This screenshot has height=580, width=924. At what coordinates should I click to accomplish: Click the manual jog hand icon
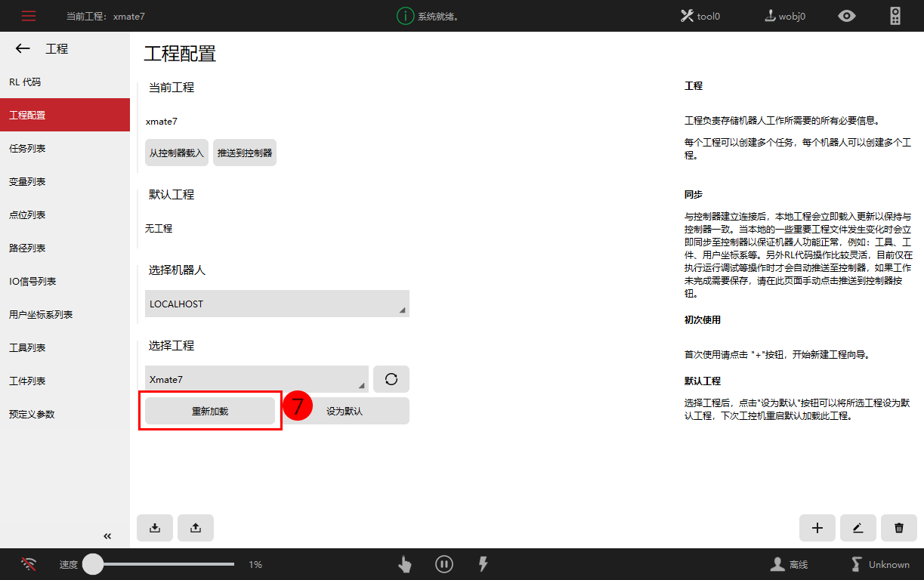coord(404,564)
